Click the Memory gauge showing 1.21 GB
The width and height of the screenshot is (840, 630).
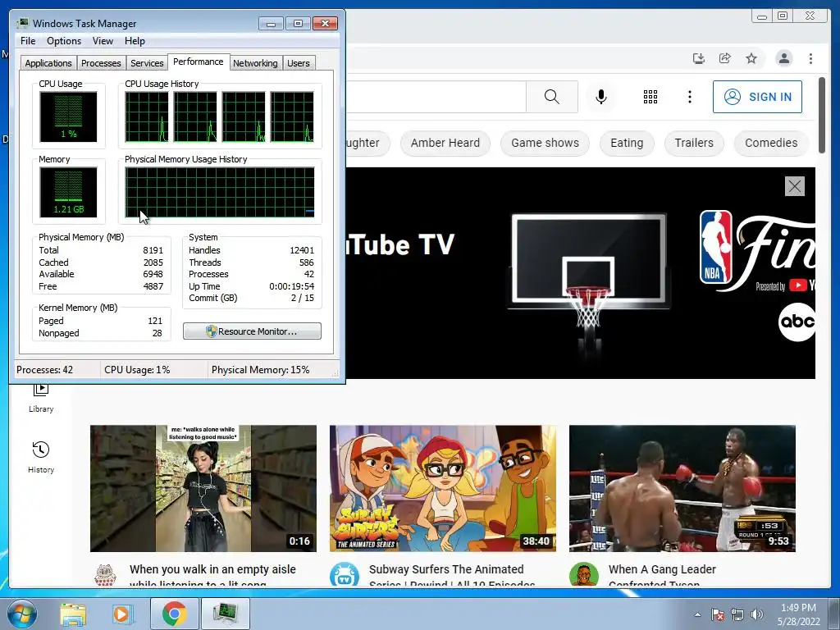pyautogui.click(x=68, y=192)
